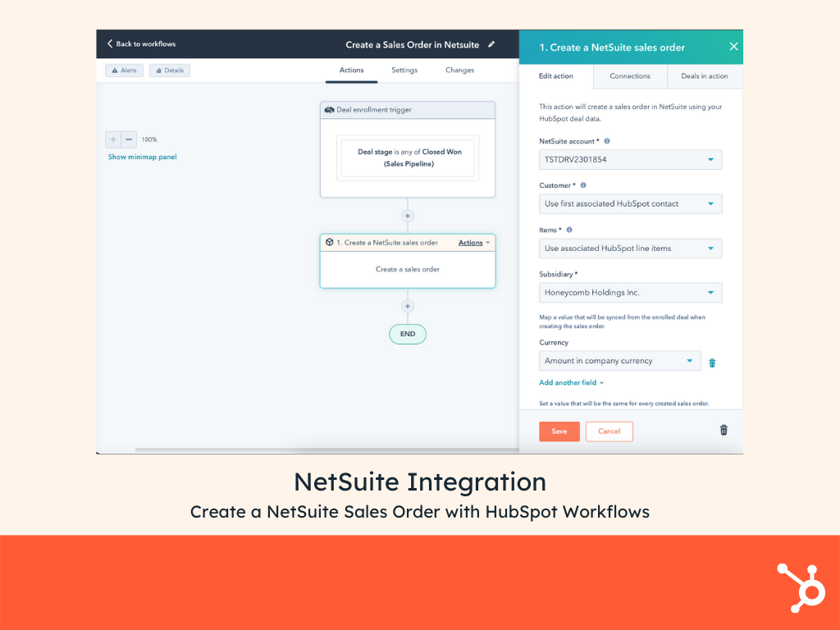Click the 100% zoom level text

149,139
